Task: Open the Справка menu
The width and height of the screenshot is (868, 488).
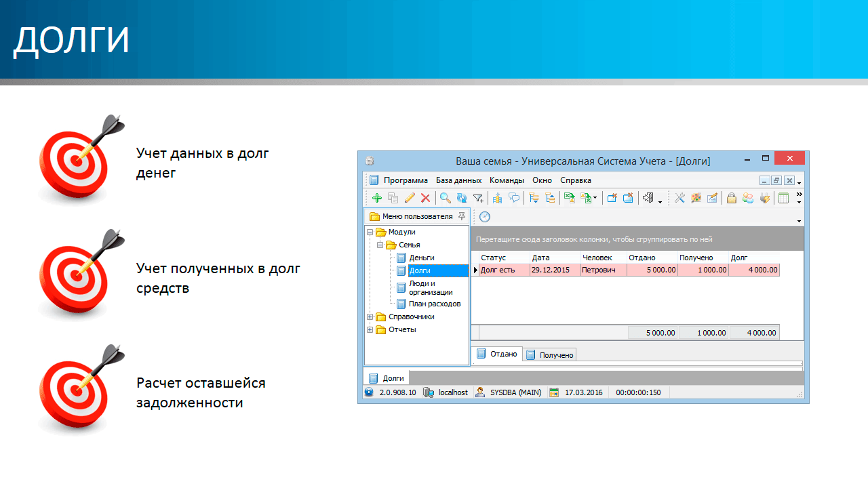Action: (x=576, y=180)
